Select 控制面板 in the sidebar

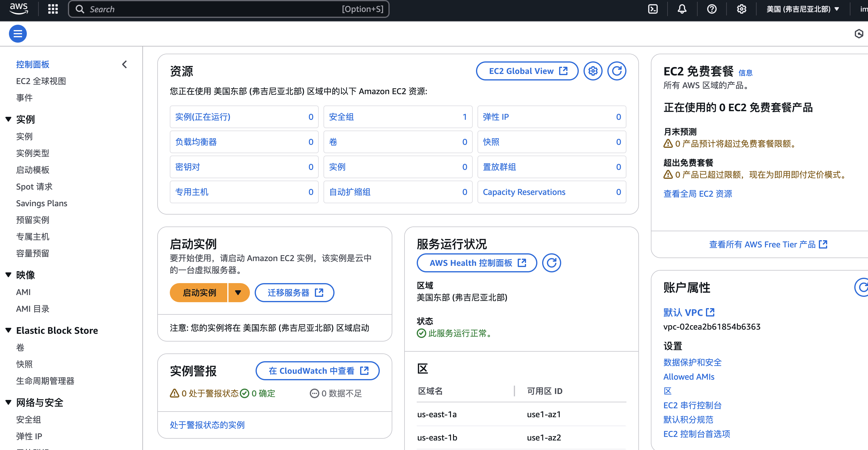point(33,64)
